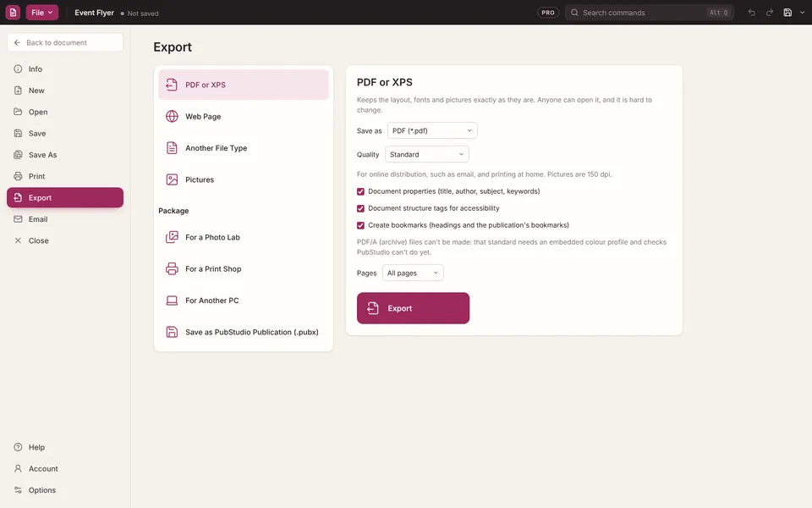Click the New page icon in sidebar
This screenshot has height=508, width=812.
pyautogui.click(x=18, y=91)
